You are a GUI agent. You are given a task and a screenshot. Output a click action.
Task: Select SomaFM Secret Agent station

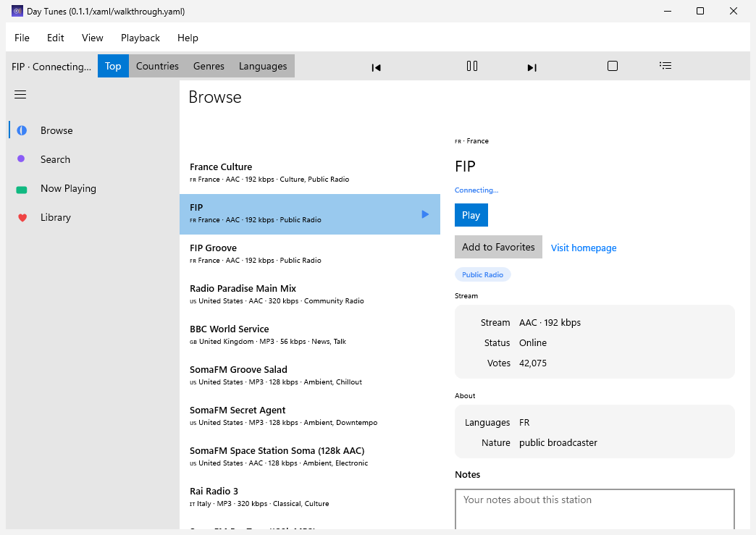point(309,416)
